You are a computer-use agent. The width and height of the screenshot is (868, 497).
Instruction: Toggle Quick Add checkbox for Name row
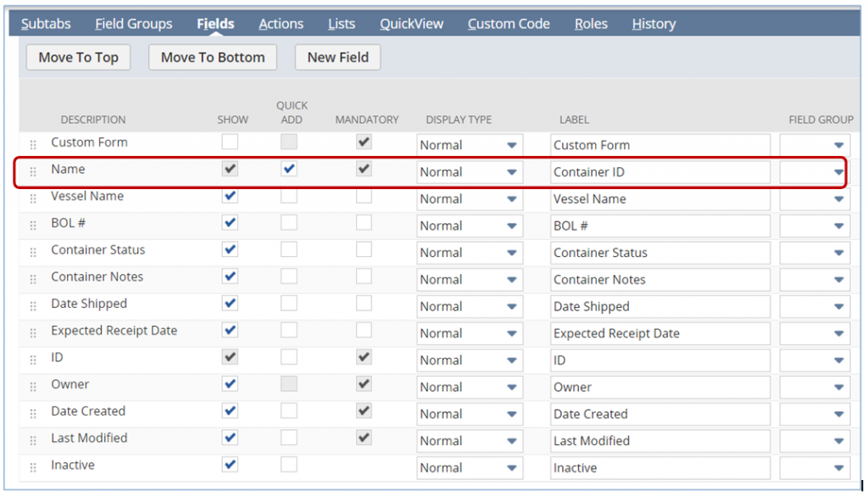click(289, 169)
